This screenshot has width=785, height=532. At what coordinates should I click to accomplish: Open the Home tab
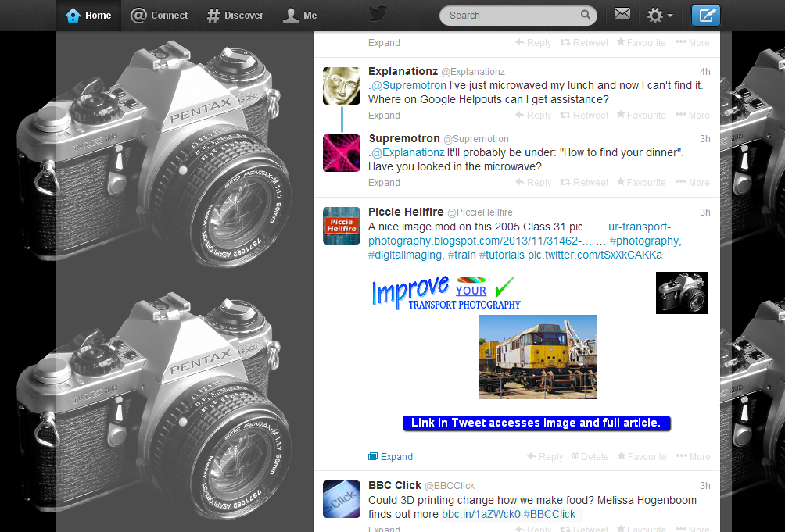(x=88, y=16)
